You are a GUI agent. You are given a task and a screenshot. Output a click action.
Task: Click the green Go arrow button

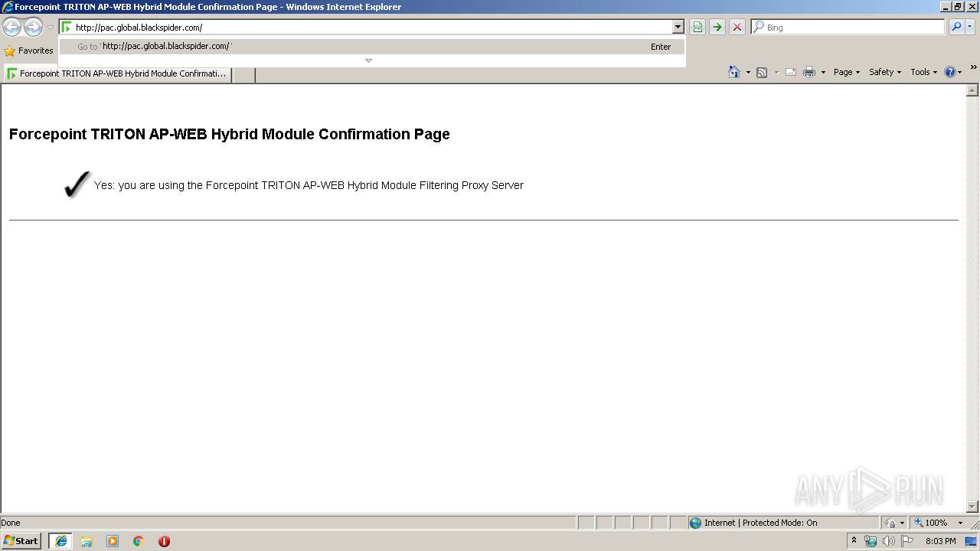(717, 28)
